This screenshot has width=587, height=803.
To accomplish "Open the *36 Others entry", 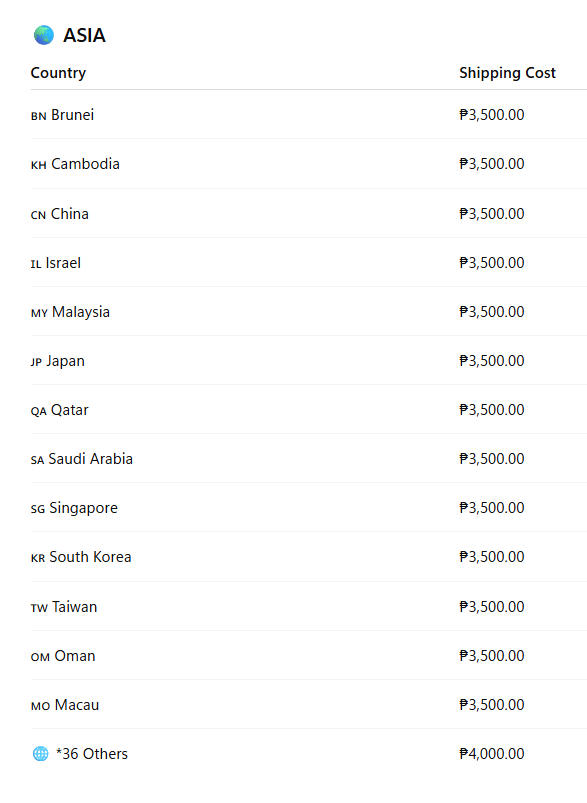I will pyautogui.click(x=92, y=754).
